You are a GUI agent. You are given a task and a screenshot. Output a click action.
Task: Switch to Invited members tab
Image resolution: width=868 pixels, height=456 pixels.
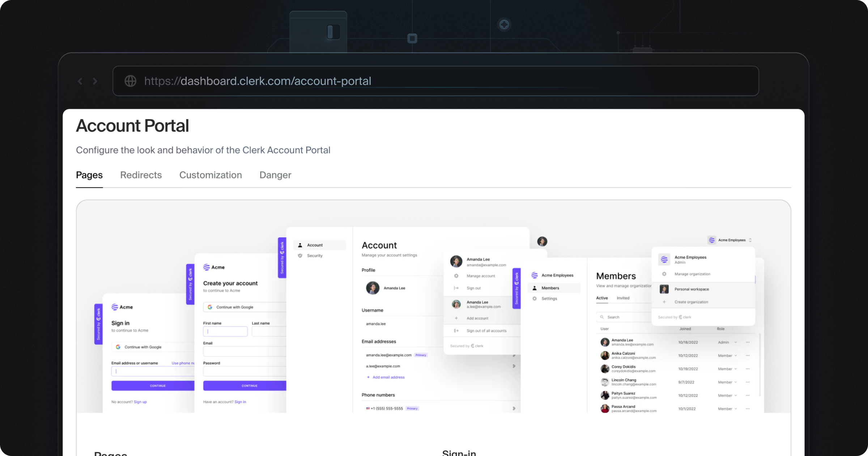pyautogui.click(x=623, y=298)
